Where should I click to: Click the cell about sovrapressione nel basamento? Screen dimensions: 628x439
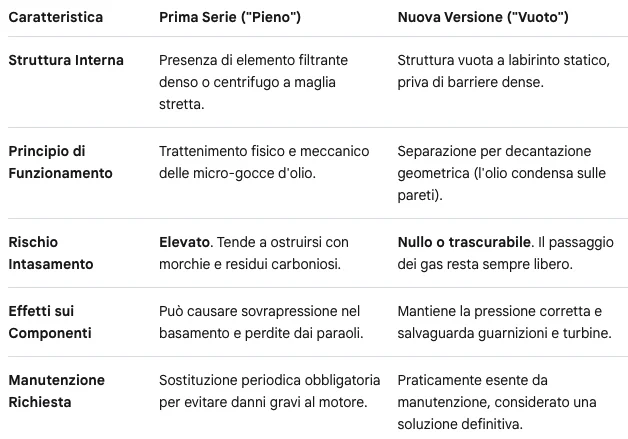click(x=261, y=322)
